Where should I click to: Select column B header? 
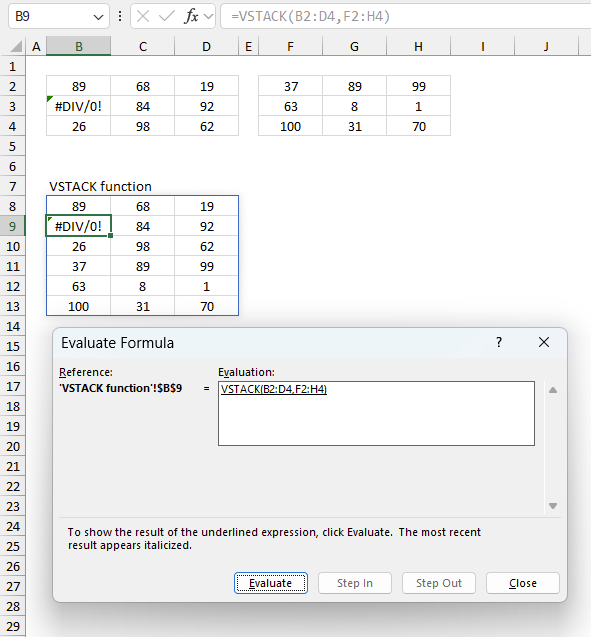[x=78, y=46]
